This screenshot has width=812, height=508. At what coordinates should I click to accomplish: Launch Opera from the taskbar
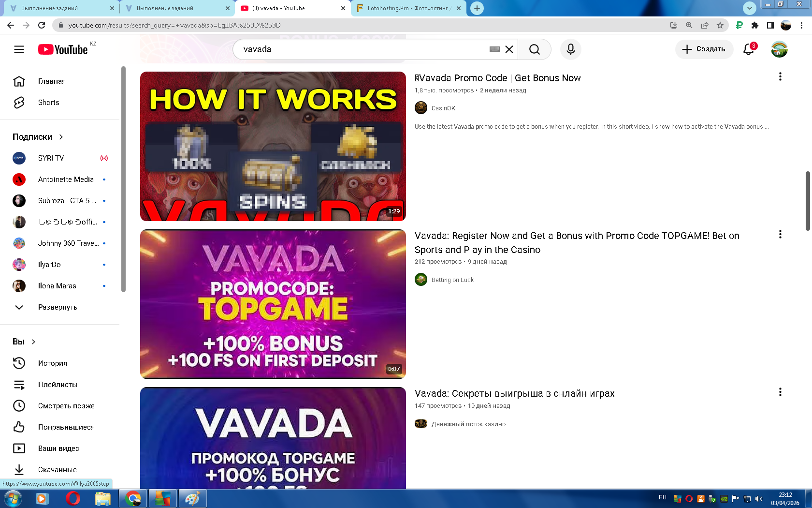point(73,498)
